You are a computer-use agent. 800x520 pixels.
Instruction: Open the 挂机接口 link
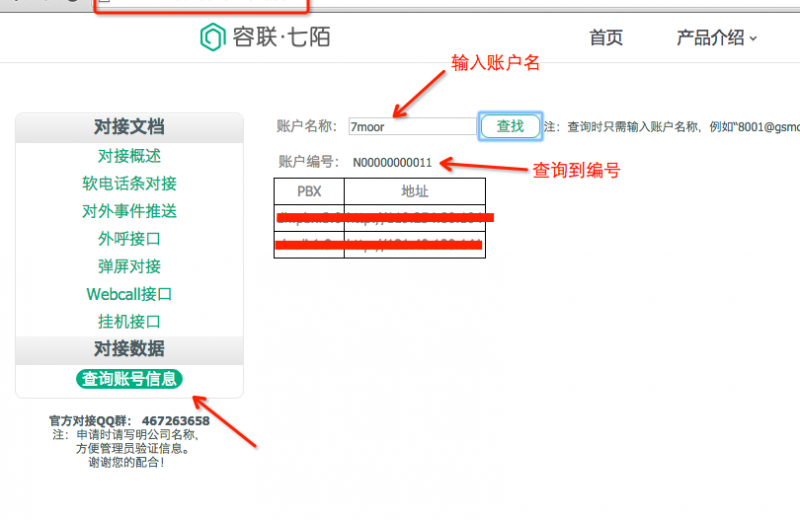pos(129,321)
